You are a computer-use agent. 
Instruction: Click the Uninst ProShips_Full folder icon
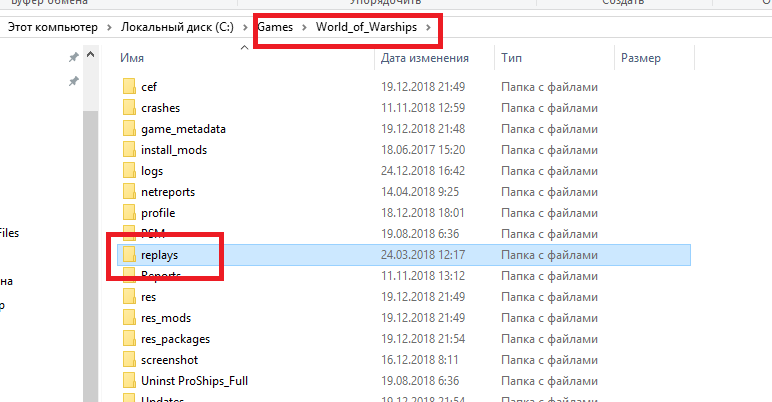pos(129,381)
